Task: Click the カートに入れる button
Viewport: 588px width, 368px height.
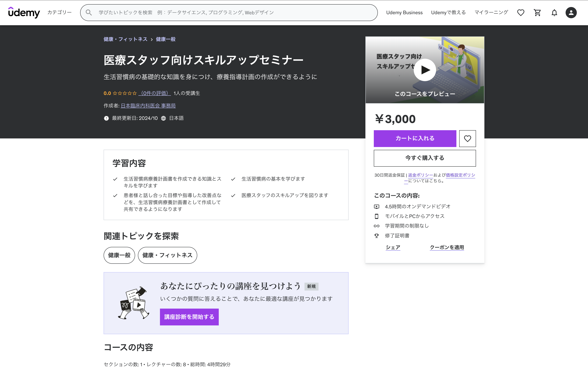Action: (x=415, y=138)
